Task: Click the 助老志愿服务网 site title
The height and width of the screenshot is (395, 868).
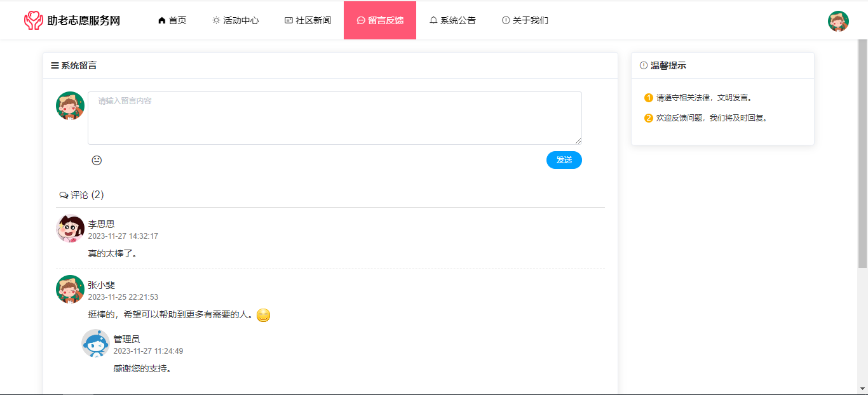Action: 84,20
